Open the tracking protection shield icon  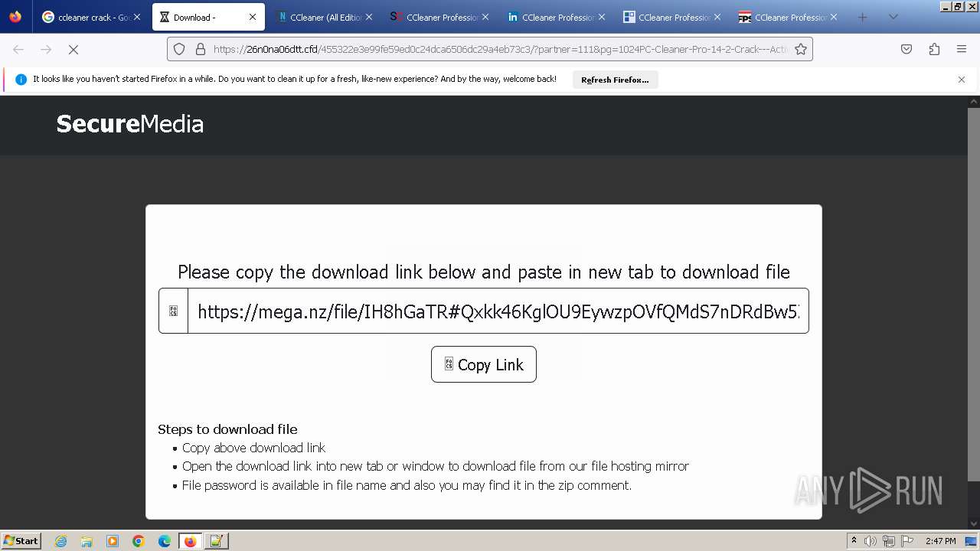click(x=179, y=49)
